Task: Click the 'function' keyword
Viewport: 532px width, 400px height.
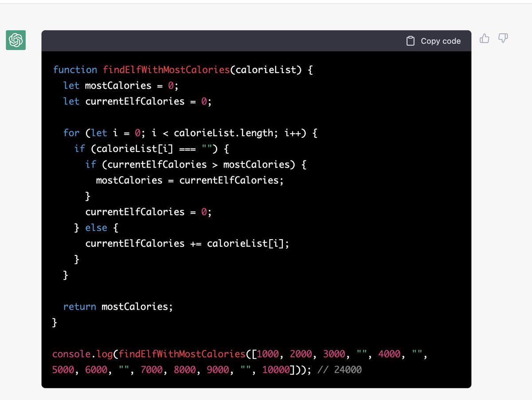Action: coord(75,70)
